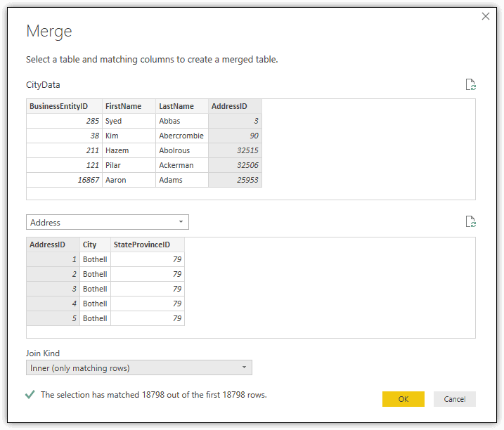Click the BusinessEntityID cell 16867
The height and width of the screenshot is (430, 504).
(x=64, y=180)
